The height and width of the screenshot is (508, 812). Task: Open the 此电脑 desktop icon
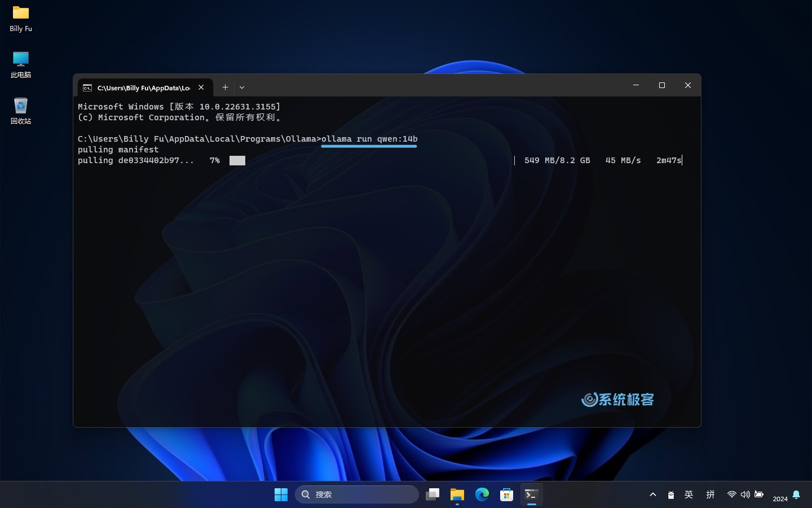coord(21,65)
